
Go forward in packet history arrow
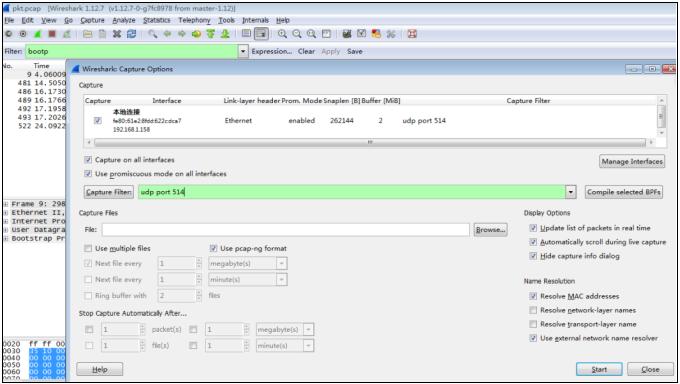[x=182, y=34]
